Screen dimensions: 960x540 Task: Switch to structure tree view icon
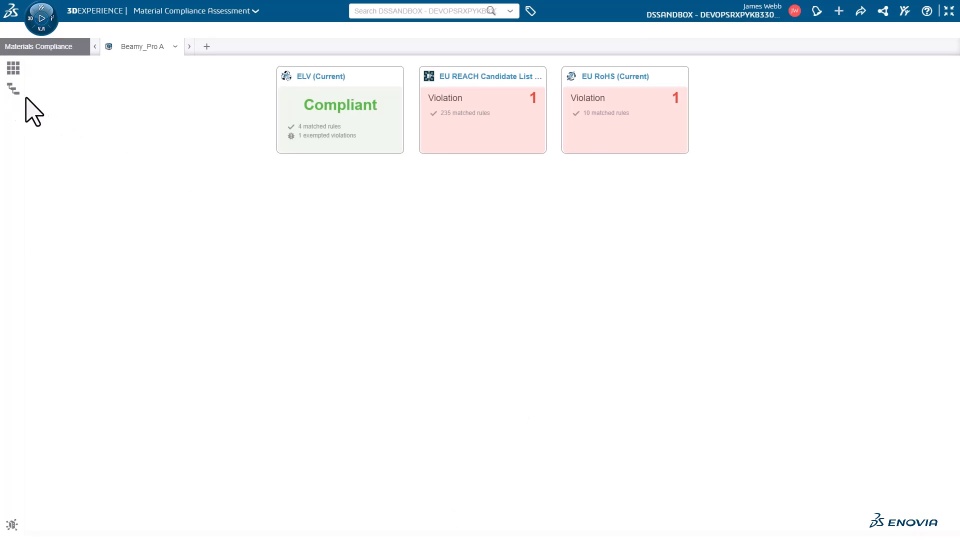[x=13, y=89]
